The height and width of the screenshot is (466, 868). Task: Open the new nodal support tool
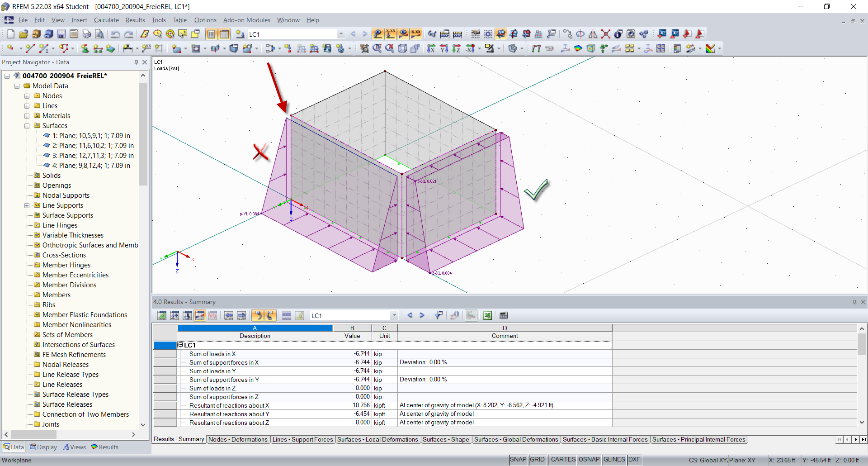click(85, 48)
